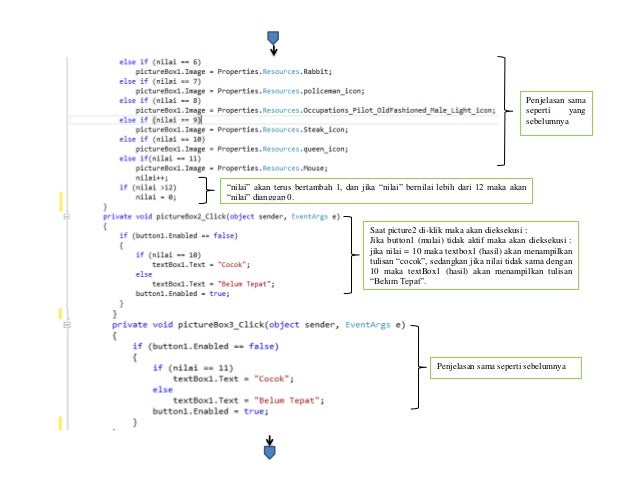Click the pictureBox2_Click method signature
Screen dimensions: 638x493
(221, 216)
